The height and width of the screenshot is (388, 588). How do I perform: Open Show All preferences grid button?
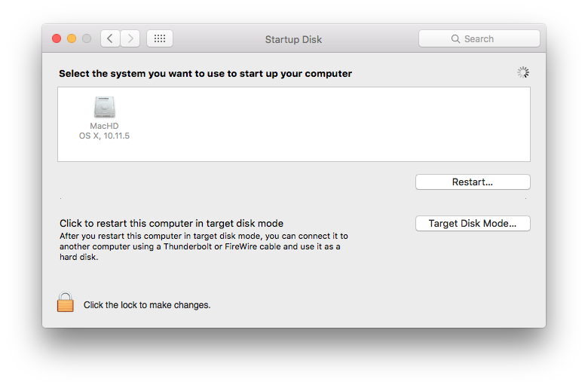[160, 38]
